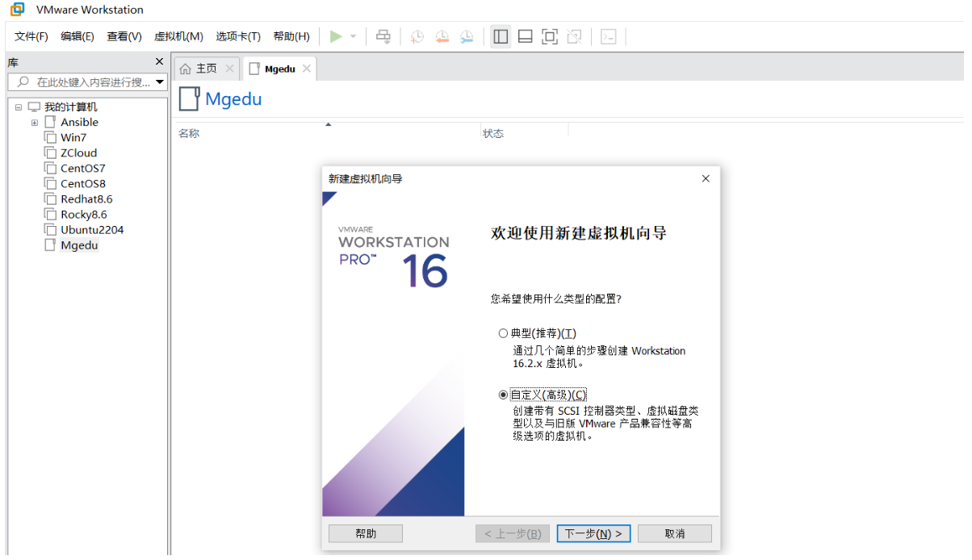Click the CentOS8 VM icon in tree
The width and height of the screenshot is (972, 560).
click(x=50, y=183)
